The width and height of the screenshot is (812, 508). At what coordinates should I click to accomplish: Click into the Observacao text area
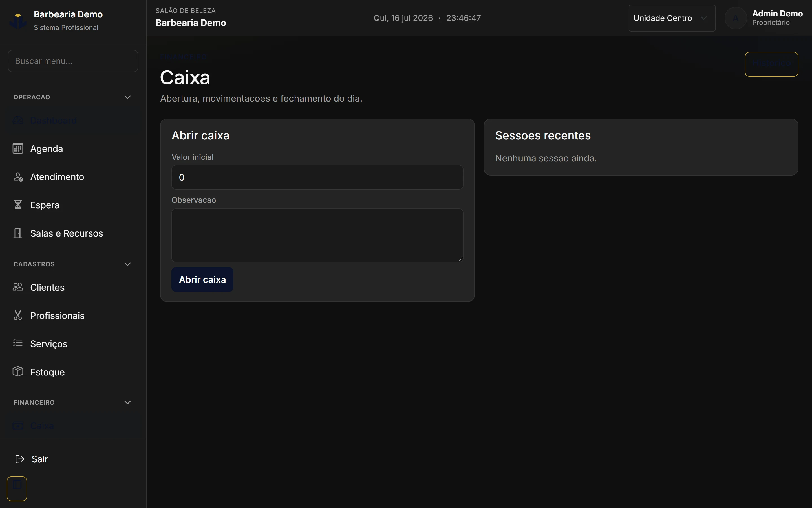[317, 235]
